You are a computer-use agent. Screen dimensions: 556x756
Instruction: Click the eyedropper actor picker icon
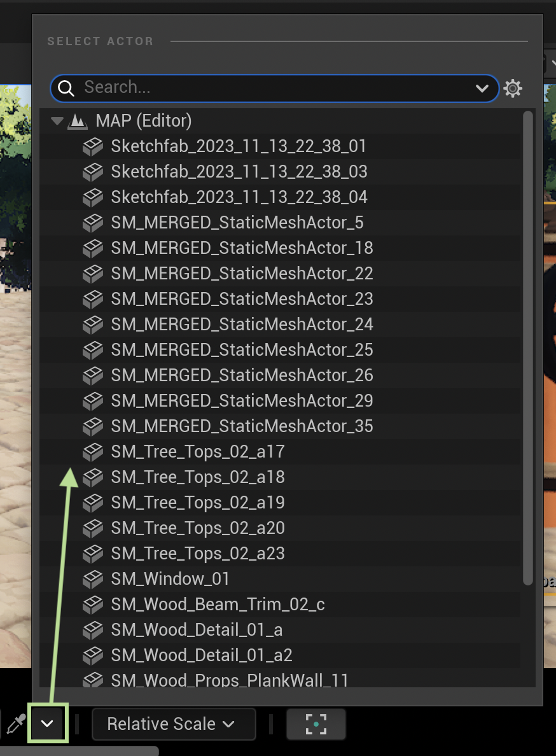coord(15,724)
